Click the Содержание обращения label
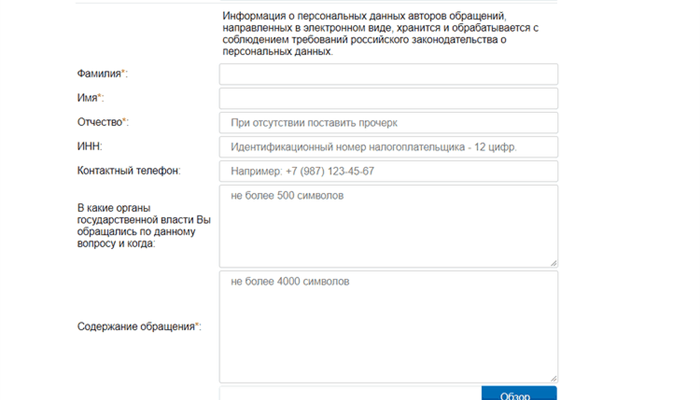Image resolution: width=700 pixels, height=400 pixels. point(136,326)
